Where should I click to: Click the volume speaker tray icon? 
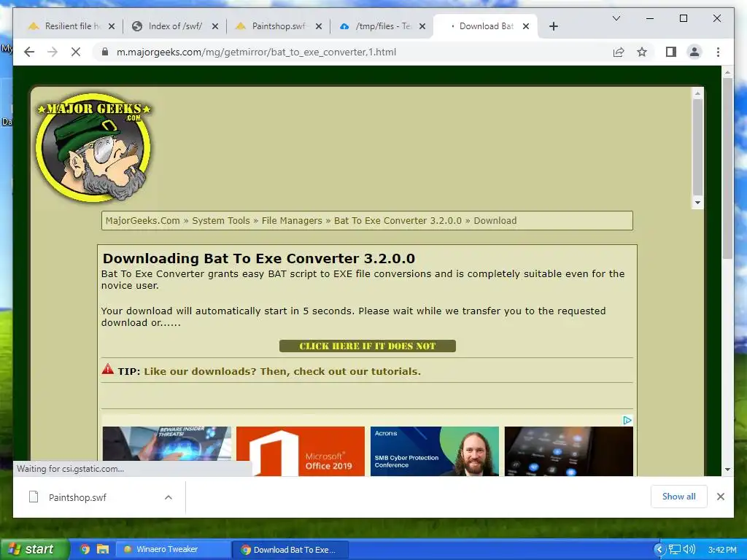point(689,550)
